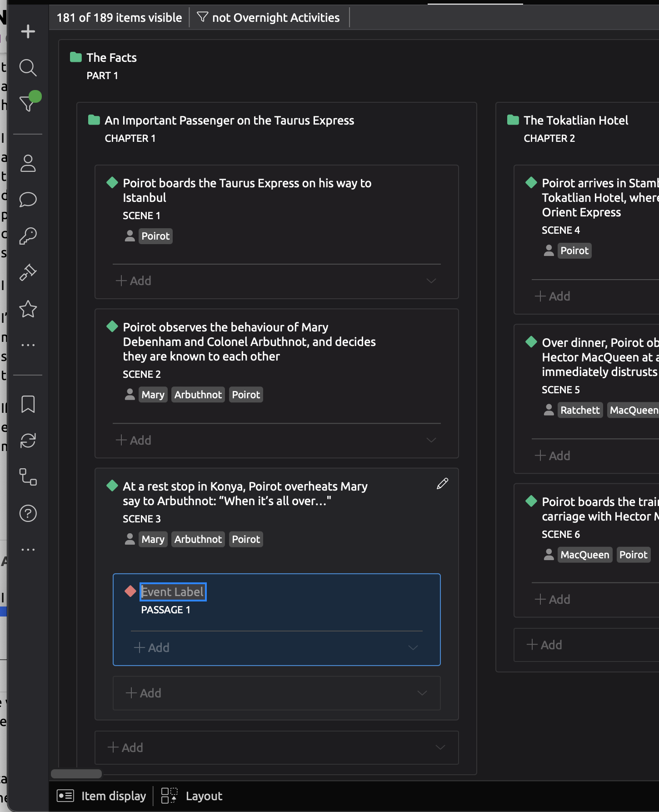This screenshot has width=659, height=812.
Task: Open search with the magnifier icon
Action: click(28, 68)
